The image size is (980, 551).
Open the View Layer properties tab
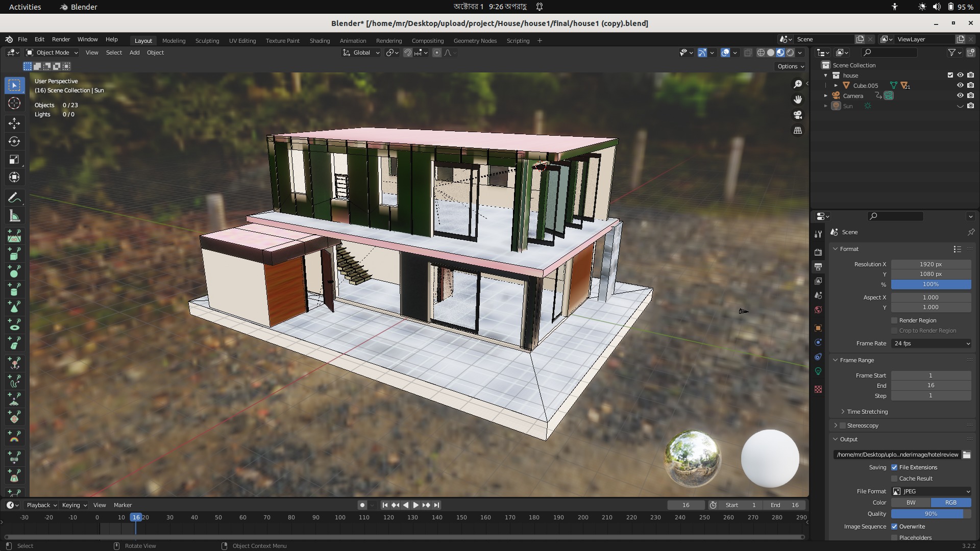(x=818, y=281)
